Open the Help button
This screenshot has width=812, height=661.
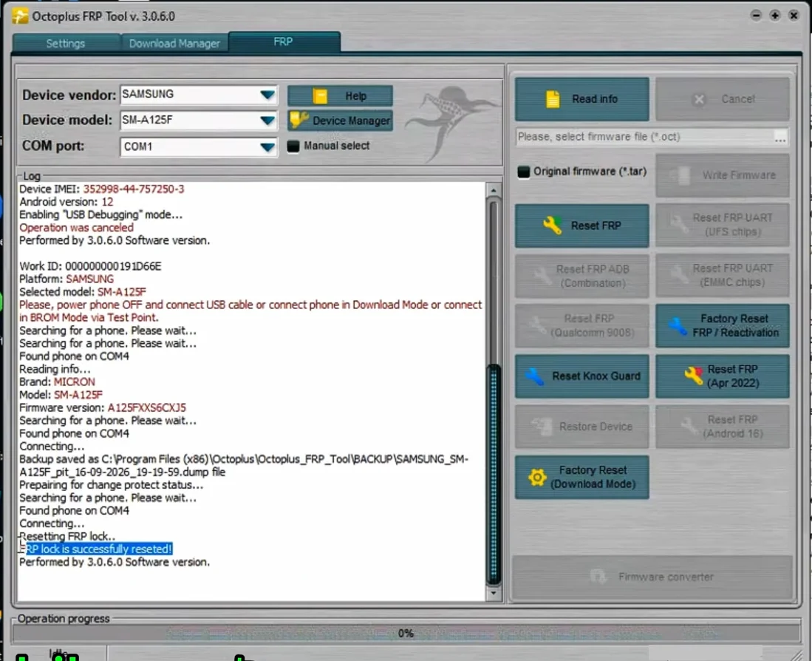click(340, 96)
